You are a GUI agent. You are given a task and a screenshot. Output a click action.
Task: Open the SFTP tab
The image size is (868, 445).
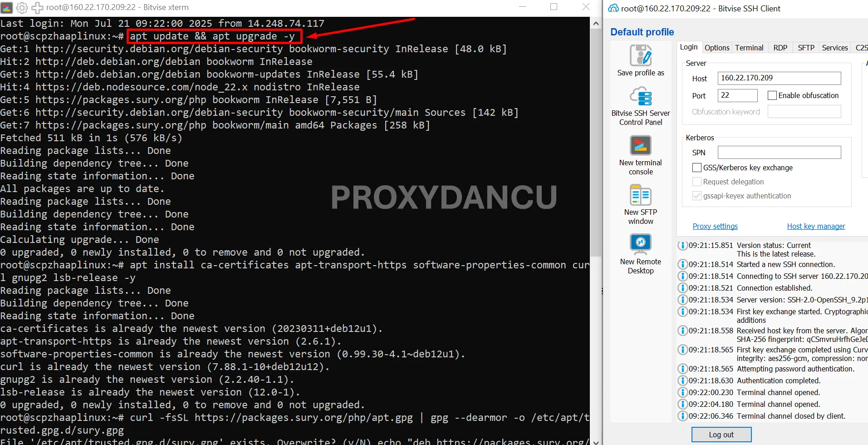pyautogui.click(x=806, y=48)
